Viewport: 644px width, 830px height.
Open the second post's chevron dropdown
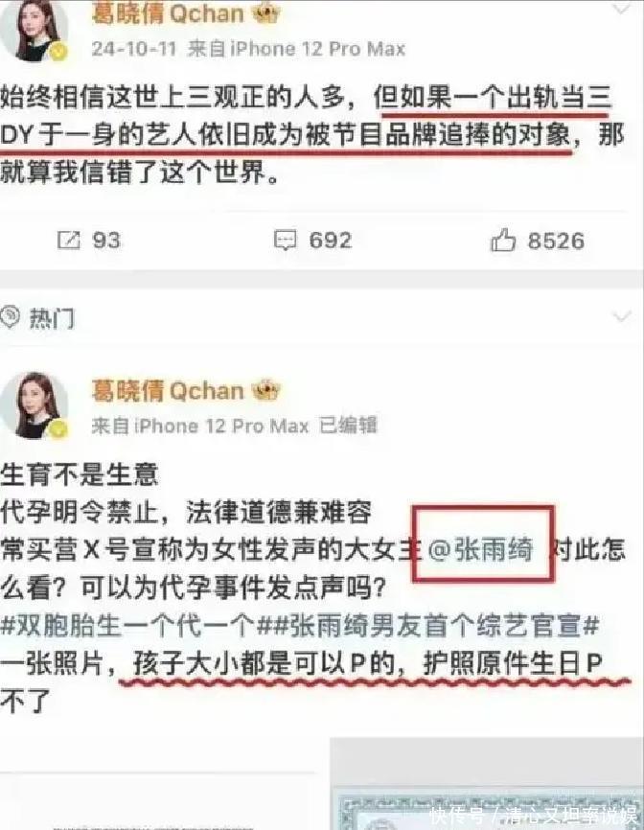[x=622, y=316]
